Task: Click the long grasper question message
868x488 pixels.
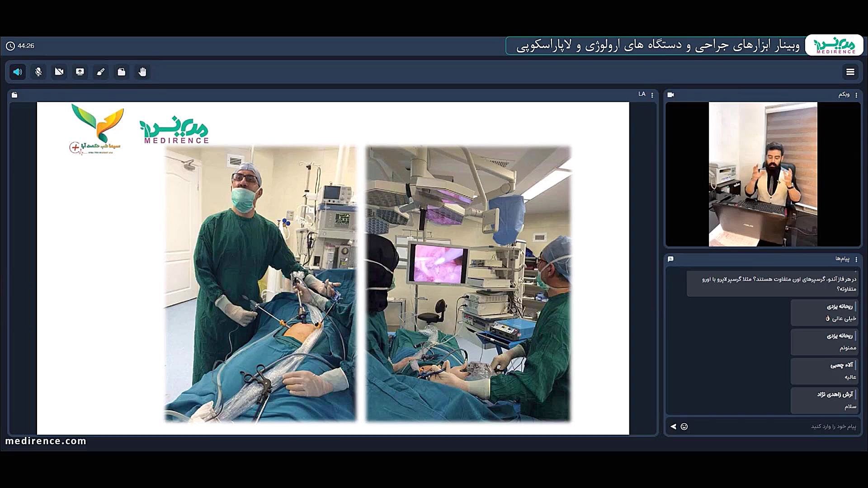Action: (x=773, y=284)
